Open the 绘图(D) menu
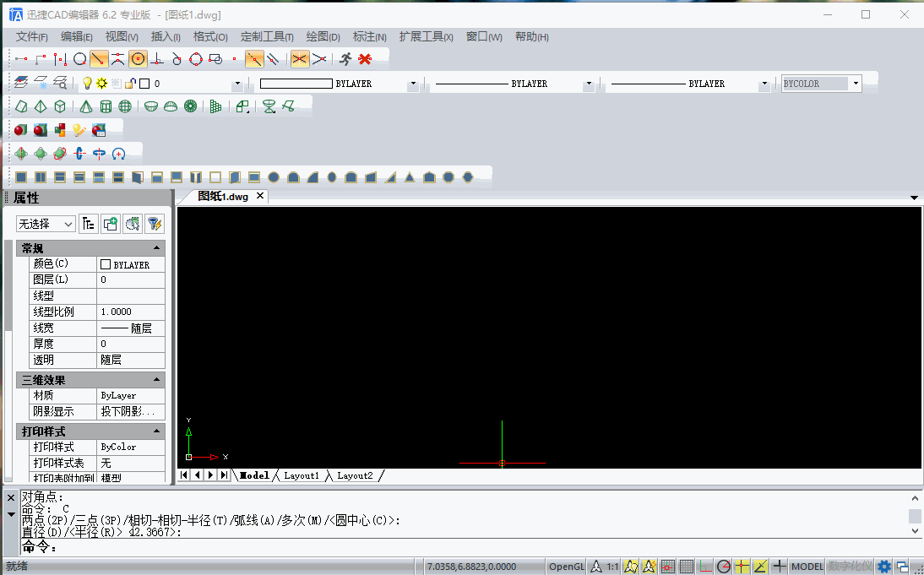The image size is (924, 575). (x=323, y=36)
